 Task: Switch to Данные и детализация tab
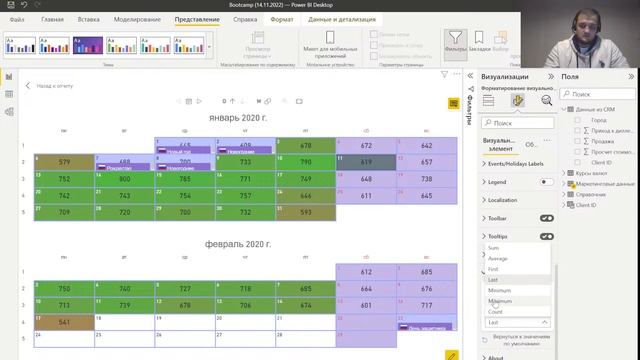342,19
